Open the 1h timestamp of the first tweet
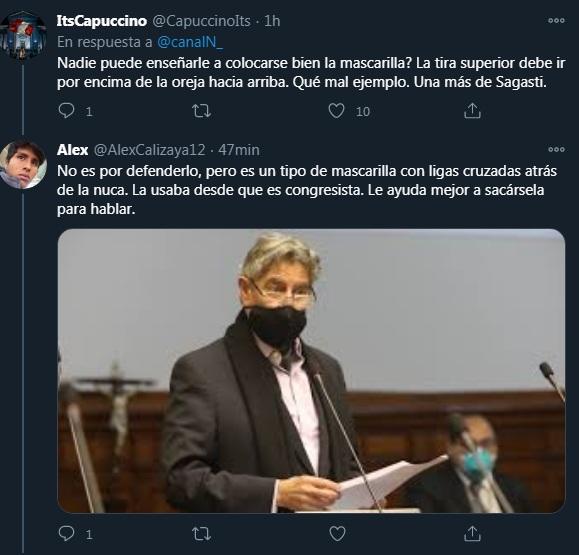This screenshot has height=555, width=579. point(272,21)
